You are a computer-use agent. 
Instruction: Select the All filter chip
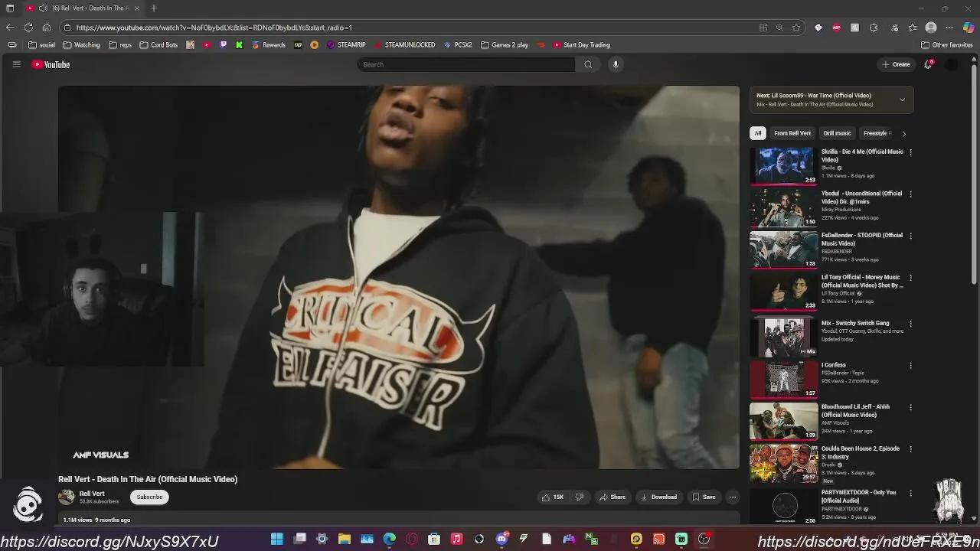point(758,133)
